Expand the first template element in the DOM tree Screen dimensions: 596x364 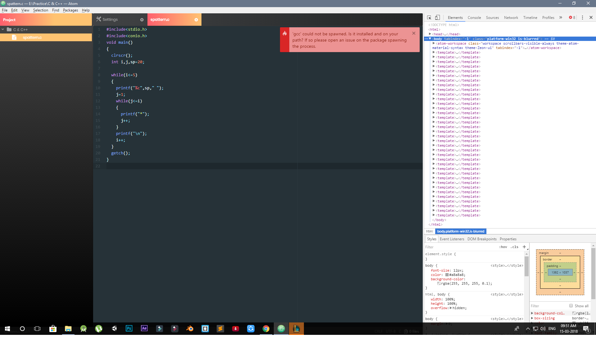point(433,52)
